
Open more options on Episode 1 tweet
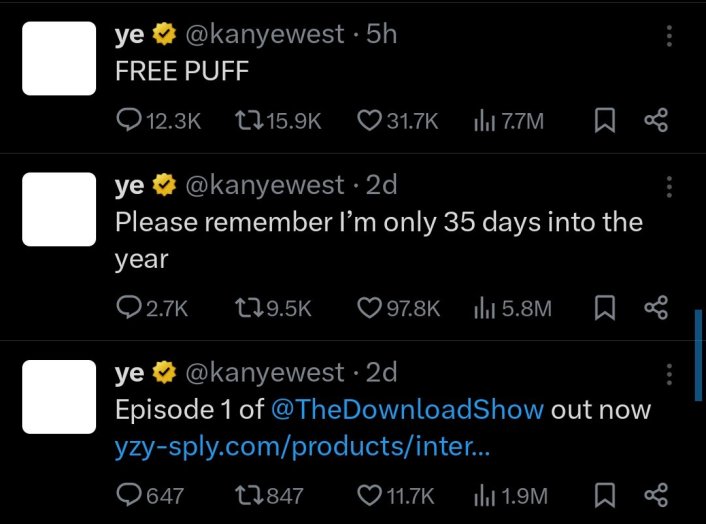[x=669, y=375]
